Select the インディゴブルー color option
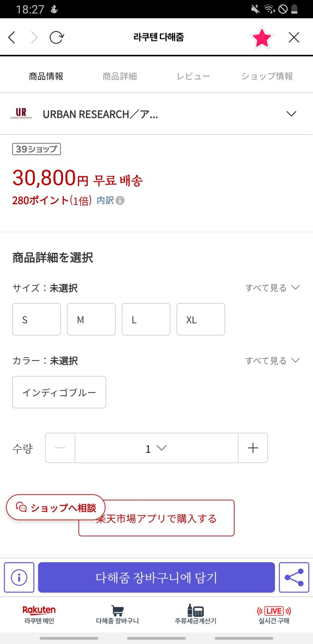Screen dimensions: 313x644 click(59, 392)
